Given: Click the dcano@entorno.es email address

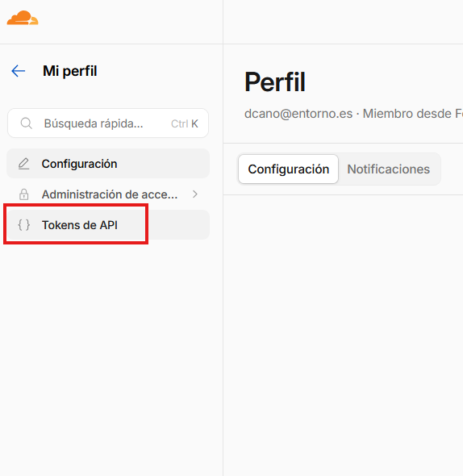Looking at the screenshot, I should 298,114.
